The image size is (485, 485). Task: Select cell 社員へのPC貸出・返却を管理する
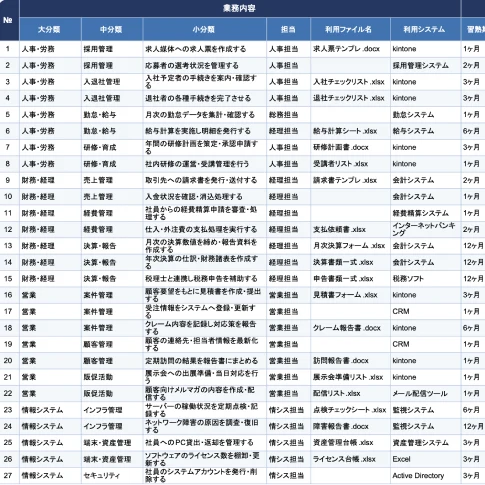pyautogui.click(x=205, y=443)
